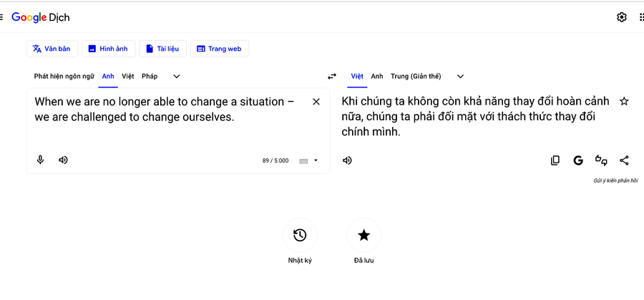Choose Anh as target language
This screenshot has height=300, width=644.
point(377,76)
